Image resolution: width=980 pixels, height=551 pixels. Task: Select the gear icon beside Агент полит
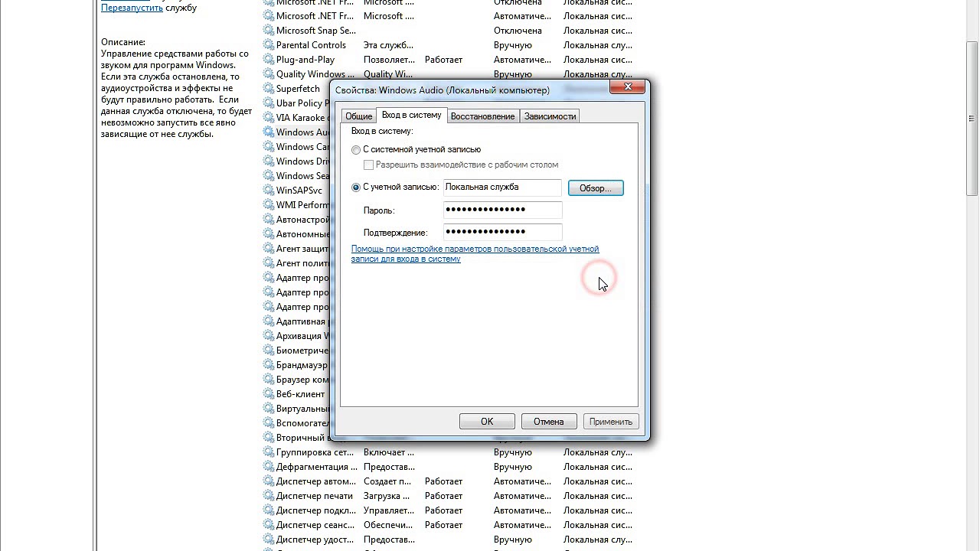pos(269,263)
